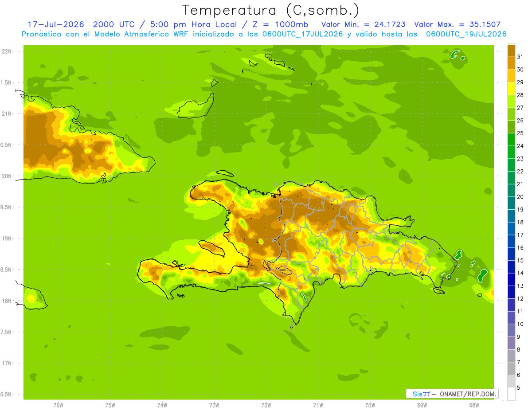Click the color bar segment between 25 and 26
Viewport: 532px width, 411px height.
511,126
